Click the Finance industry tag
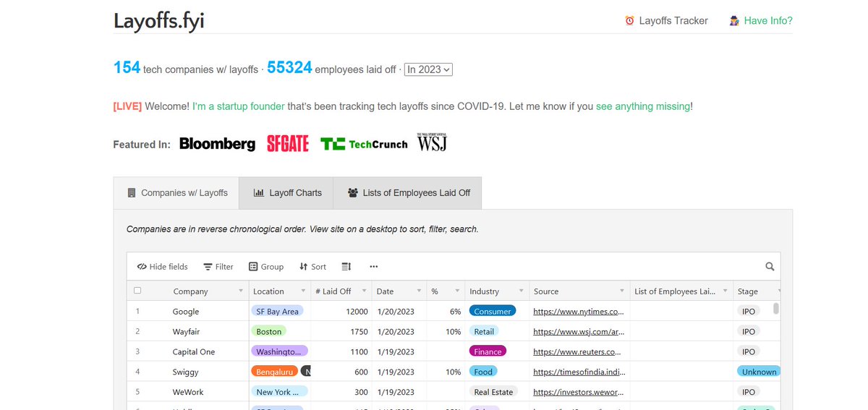The image size is (868, 410). pyautogui.click(x=488, y=352)
